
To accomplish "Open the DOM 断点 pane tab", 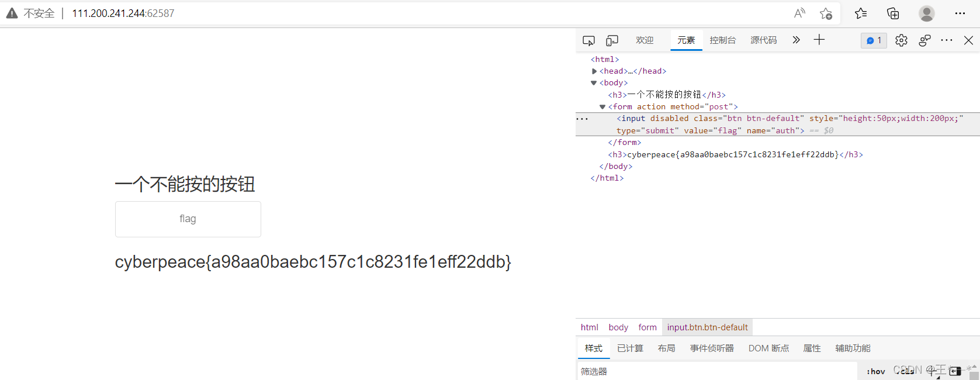I will click(768, 348).
